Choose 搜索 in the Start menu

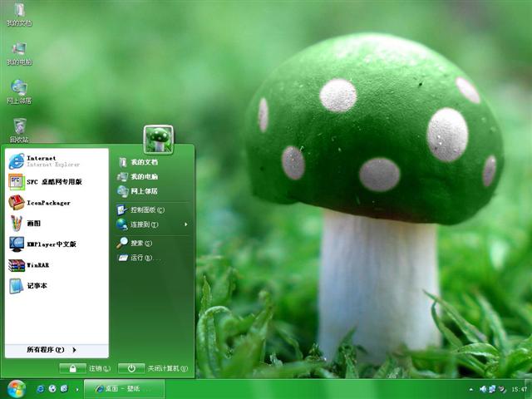[x=136, y=243]
